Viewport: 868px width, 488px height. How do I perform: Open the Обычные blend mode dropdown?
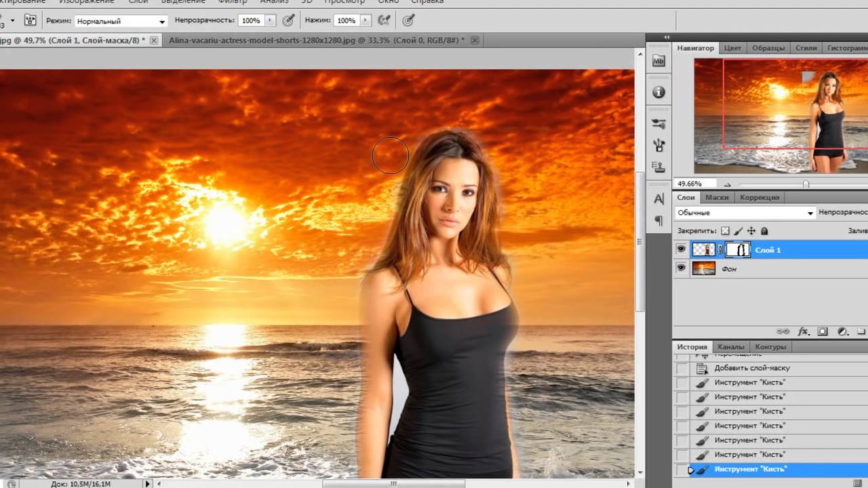tap(745, 213)
